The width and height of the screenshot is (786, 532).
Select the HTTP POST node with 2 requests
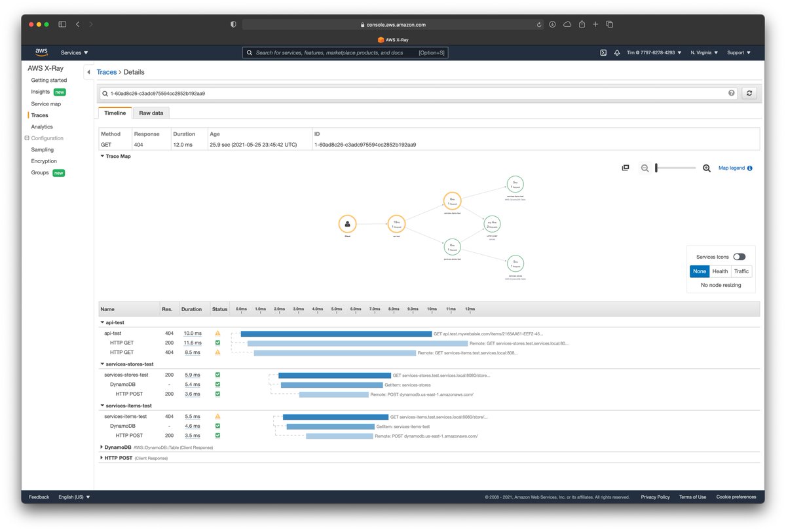coord(492,224)
